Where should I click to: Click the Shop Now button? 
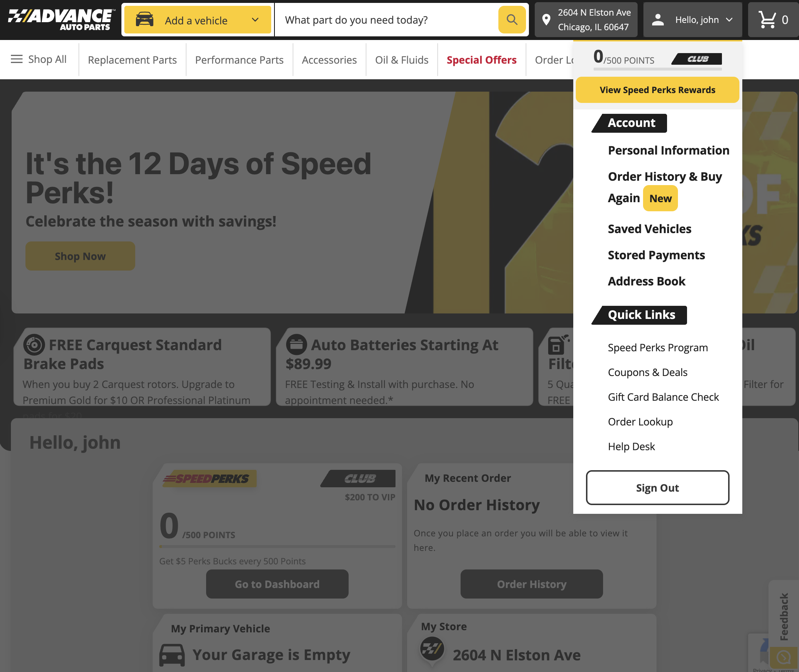click(80, 256)
